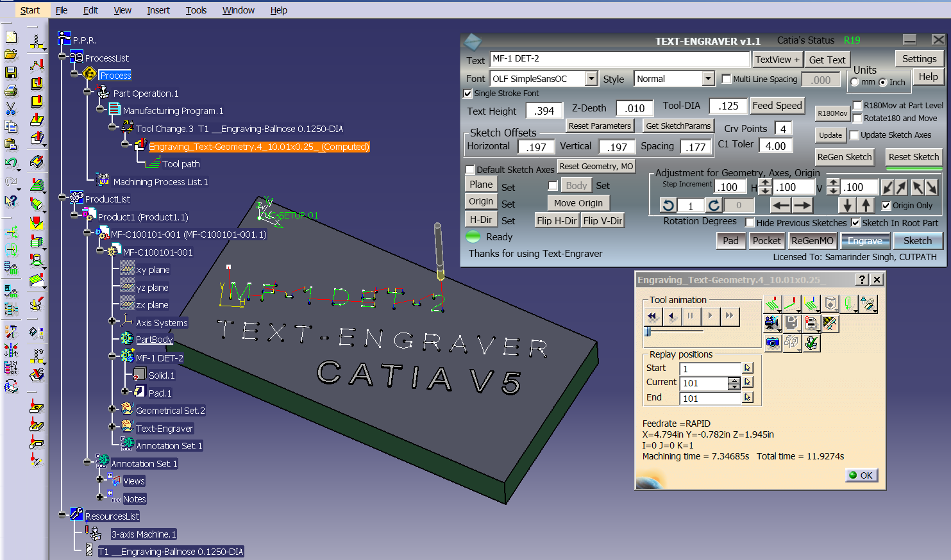Expand the Geometrical Set.2 node
The width and height of the screenshot is (951, 560).
(x=112, y=409)
